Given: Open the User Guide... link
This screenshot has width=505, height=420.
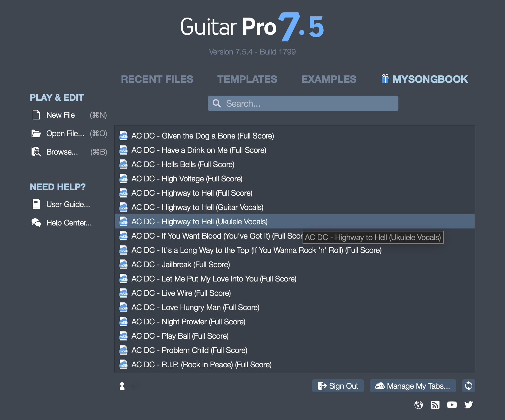Looking at the screenshot, I should 68,204.
